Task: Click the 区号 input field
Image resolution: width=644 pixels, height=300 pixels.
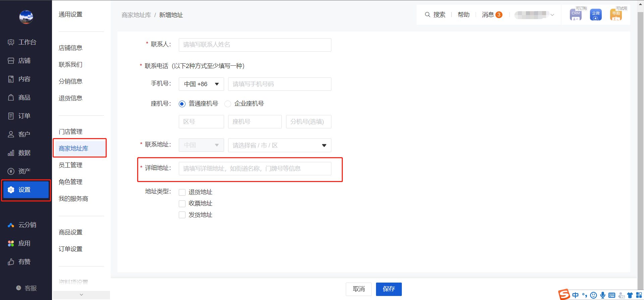Action: click(x=201, y=122)
